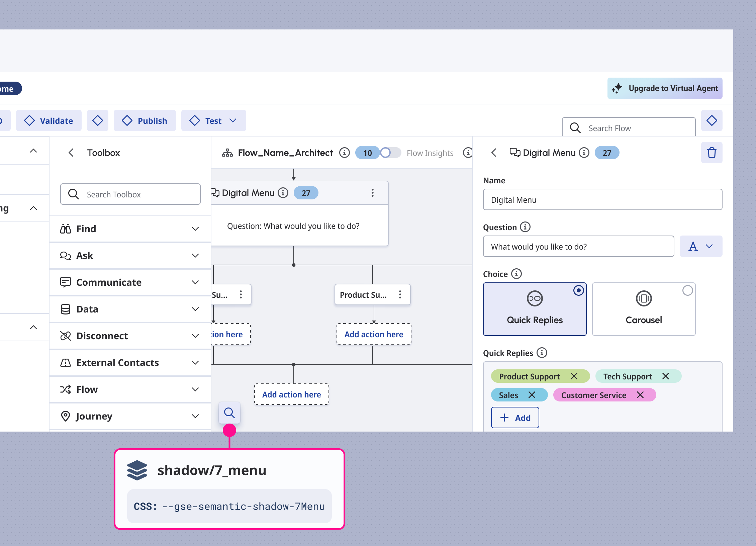Viewport: 756px width, 546px height.
Task: Click info icon beside Flow_Name_Architect
Action: coord(344,153)
